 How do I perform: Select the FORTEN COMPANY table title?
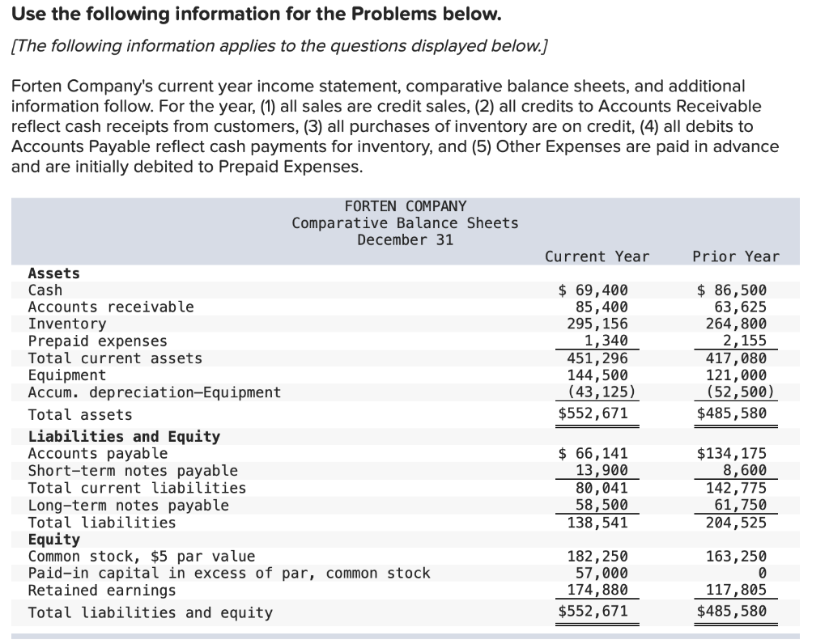click(406, 205)
